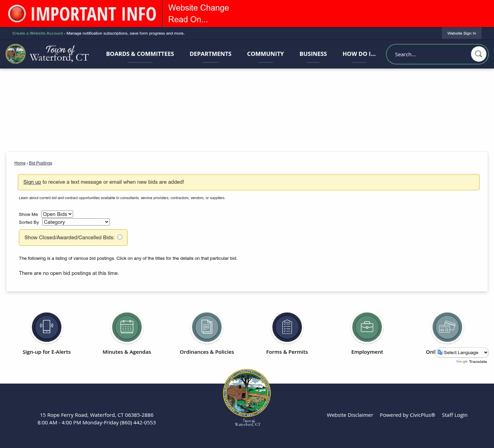Open the Select Language dropdown
Viewport: 494px width, 448px height.
click(462, 352)
